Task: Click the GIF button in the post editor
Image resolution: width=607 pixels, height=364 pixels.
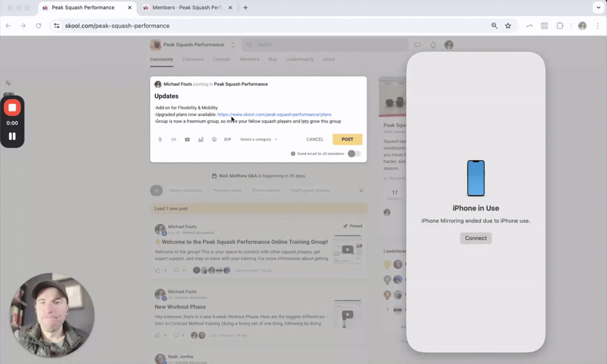Action: click(228, 139)
